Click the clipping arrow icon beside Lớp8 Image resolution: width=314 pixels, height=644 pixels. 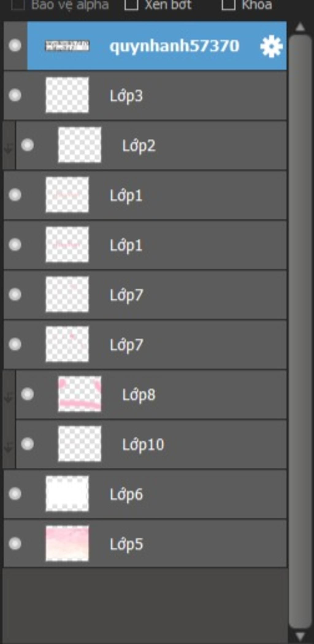point(9,398)
